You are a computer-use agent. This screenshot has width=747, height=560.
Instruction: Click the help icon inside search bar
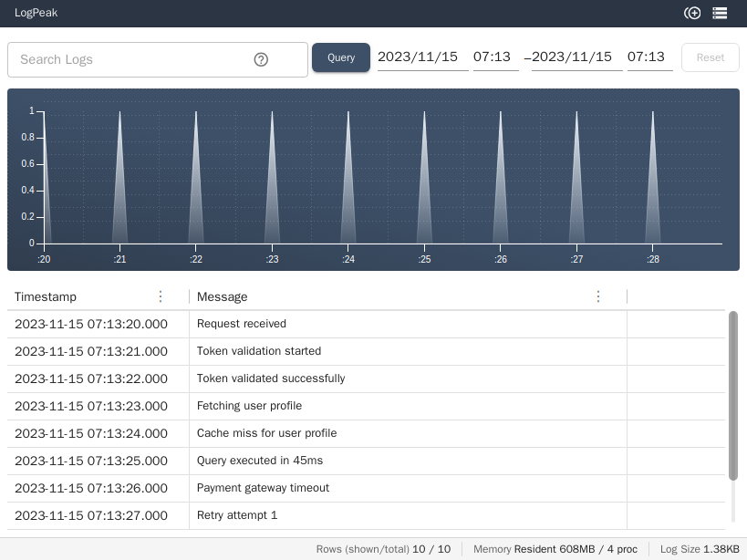[261, 58]
